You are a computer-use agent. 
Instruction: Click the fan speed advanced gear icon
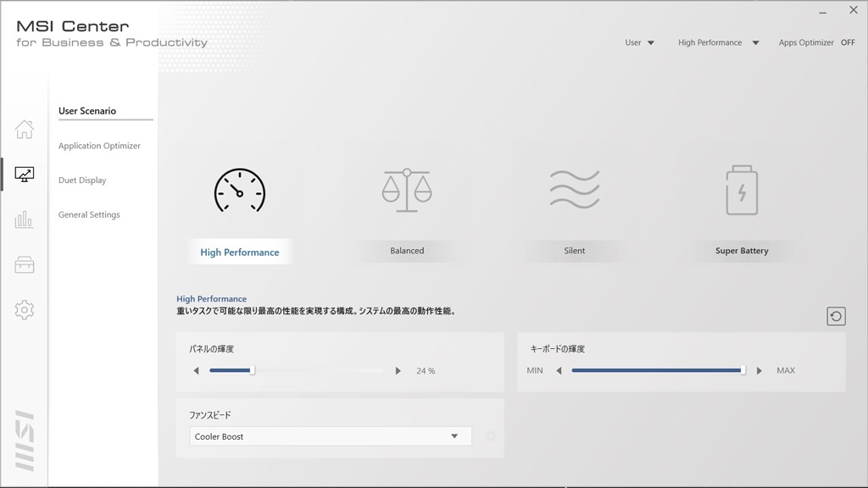491,436
